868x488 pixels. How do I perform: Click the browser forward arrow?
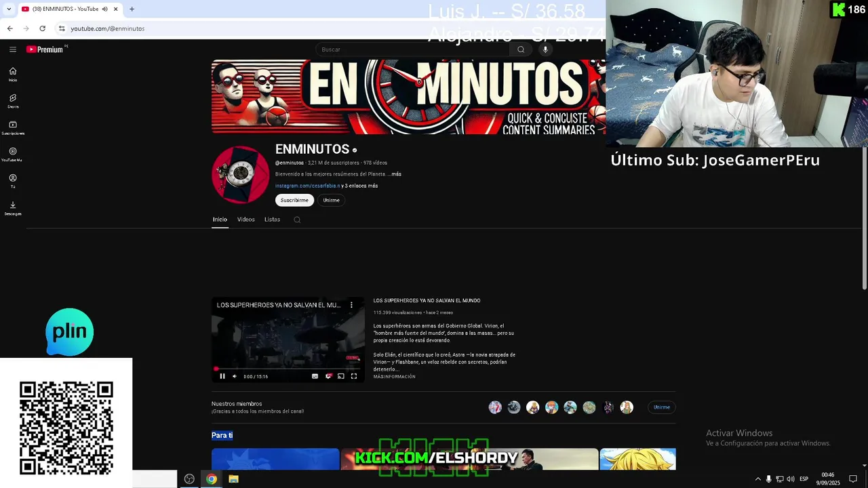[26, 28]
